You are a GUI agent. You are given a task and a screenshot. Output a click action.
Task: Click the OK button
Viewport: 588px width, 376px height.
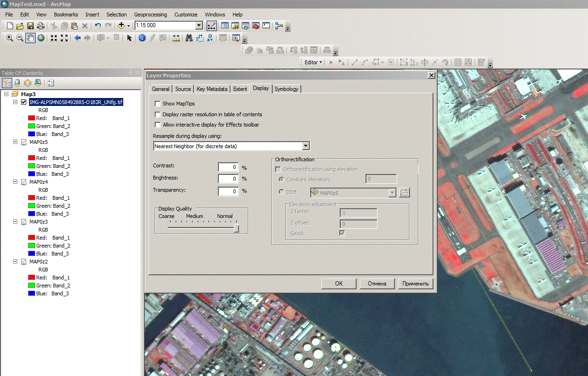coord(339,284)
